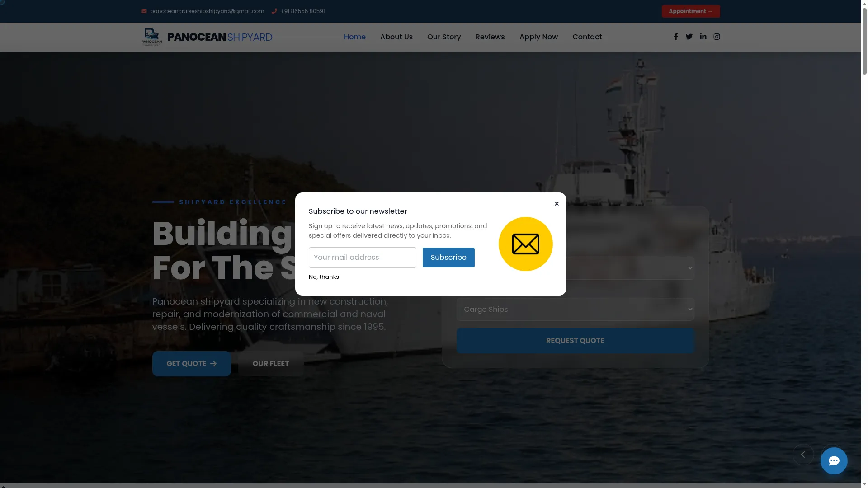
Task: Click the email envelope icon in top bar
Action: [144, 11]
